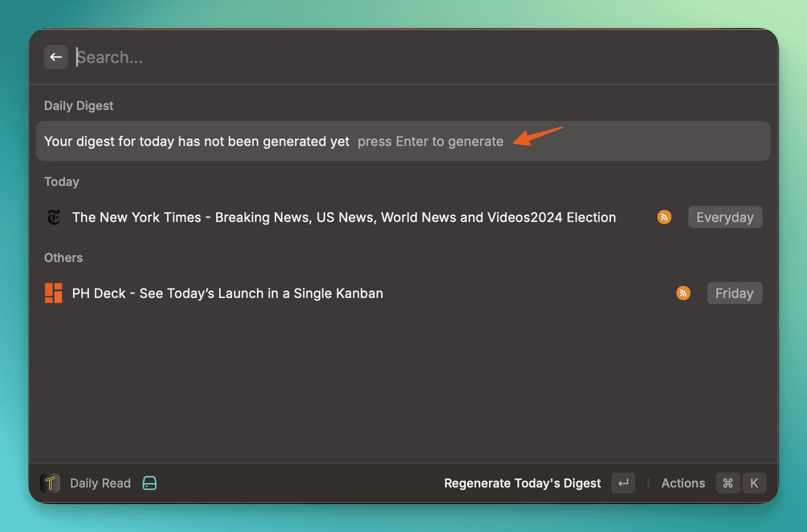Select the PH Deck Kanban feed entry
807x532 pixels.
pos(228,293)
